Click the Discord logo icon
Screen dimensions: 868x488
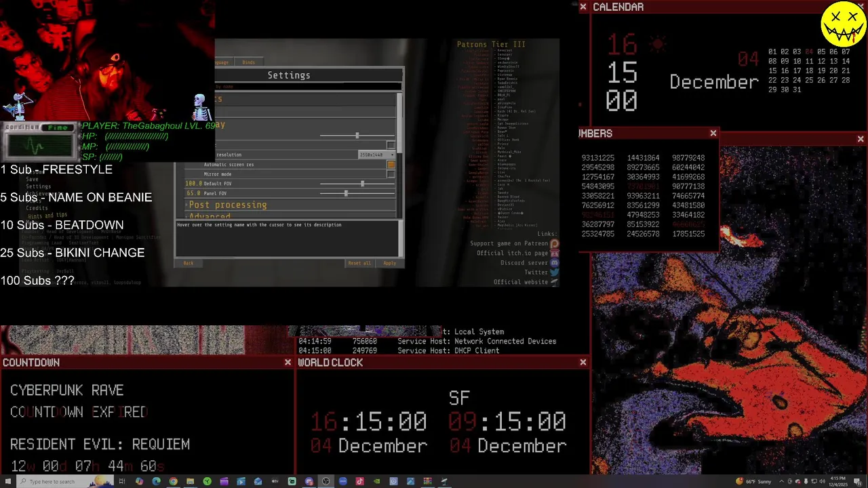click(x=555, y=262)
